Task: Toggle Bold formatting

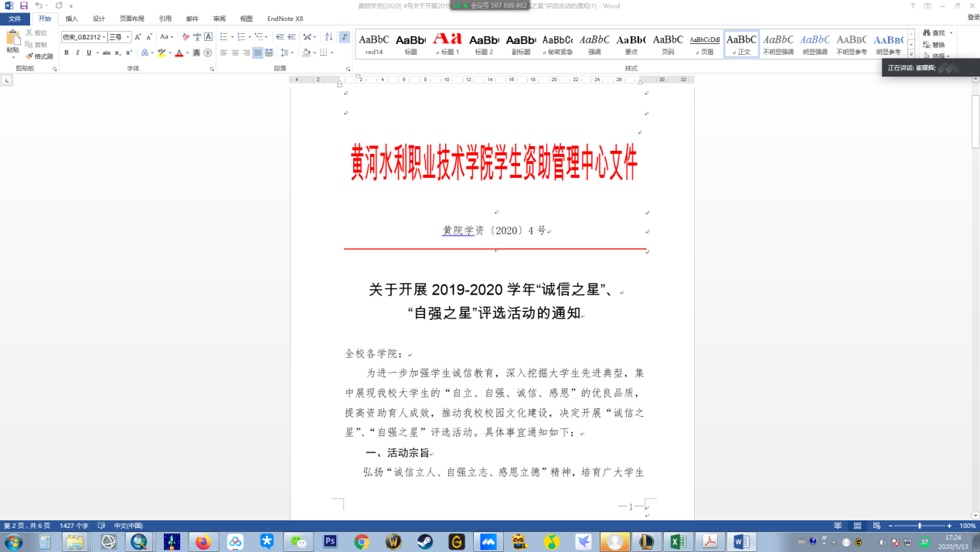Action: tap(66, 53)
